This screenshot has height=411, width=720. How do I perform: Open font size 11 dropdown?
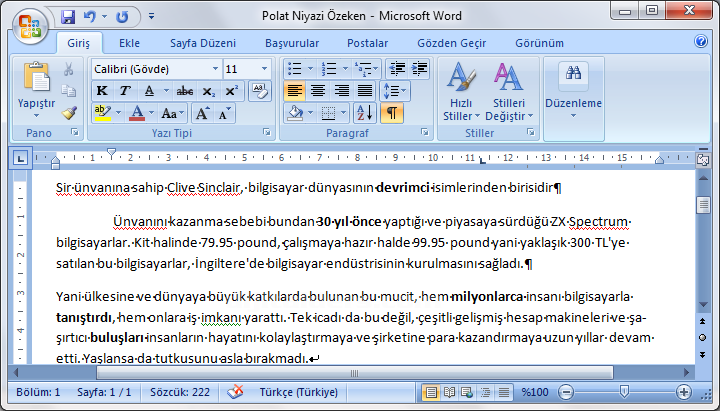tap(264, 69)
